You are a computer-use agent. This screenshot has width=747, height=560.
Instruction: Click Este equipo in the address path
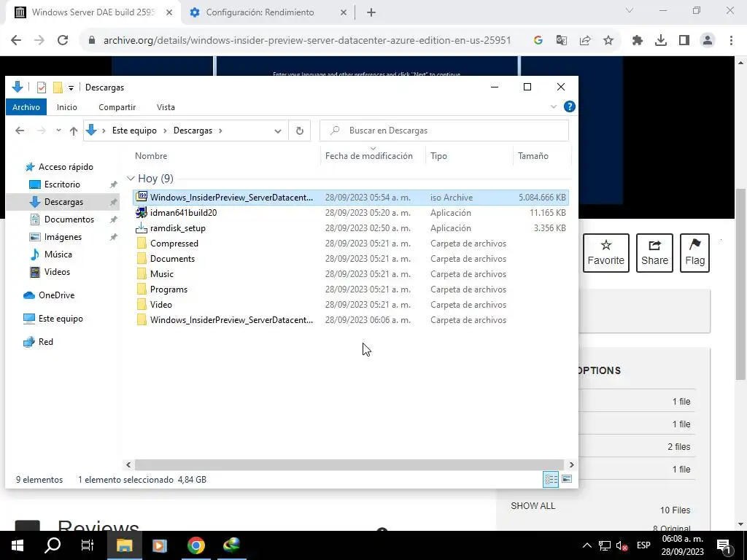tap(134, 131)
